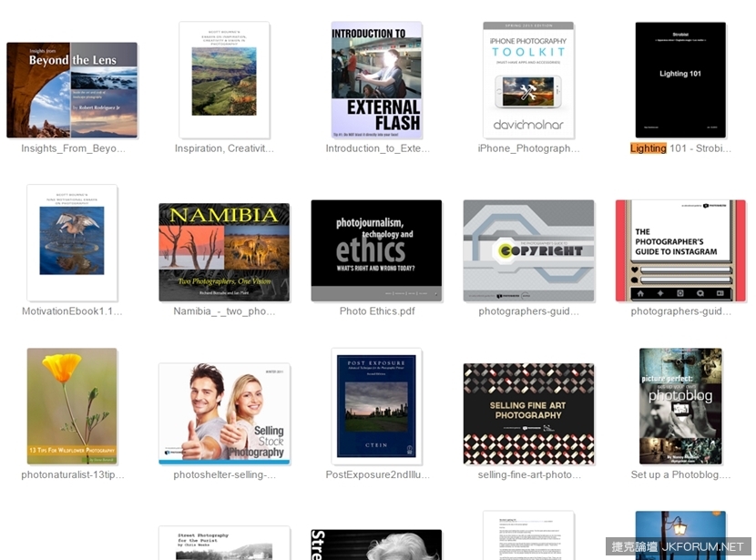Open the Beyond the Lens cover thumbnail
This screenshot has width=756, height=560.
(x=72, y=90)
